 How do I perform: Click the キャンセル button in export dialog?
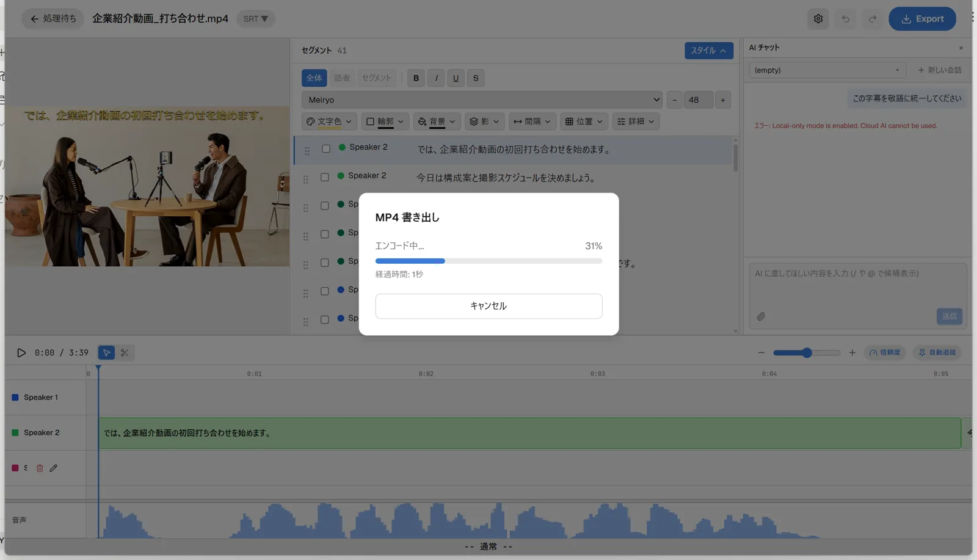(x=488, y=306)
